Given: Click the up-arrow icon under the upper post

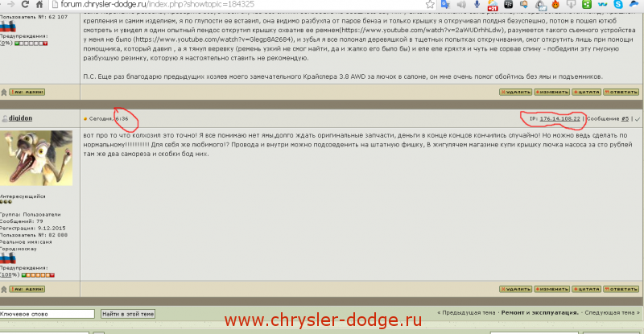Looking at the screenshot, I should (4, 92).
